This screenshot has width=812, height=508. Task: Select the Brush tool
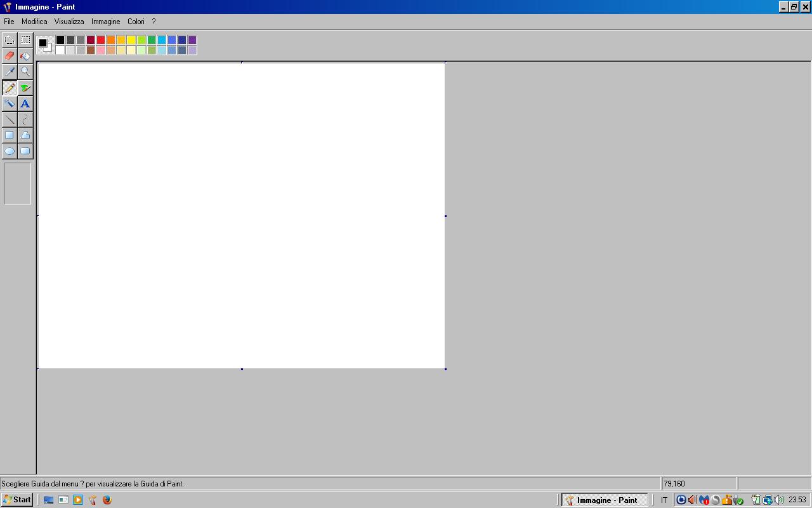point(25,88)
